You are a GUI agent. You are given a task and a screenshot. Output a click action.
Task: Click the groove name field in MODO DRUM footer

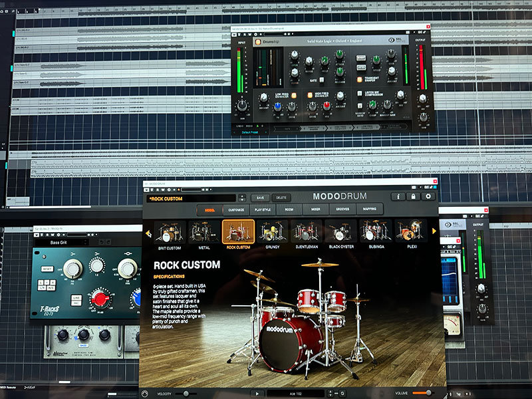pos(296,394)
